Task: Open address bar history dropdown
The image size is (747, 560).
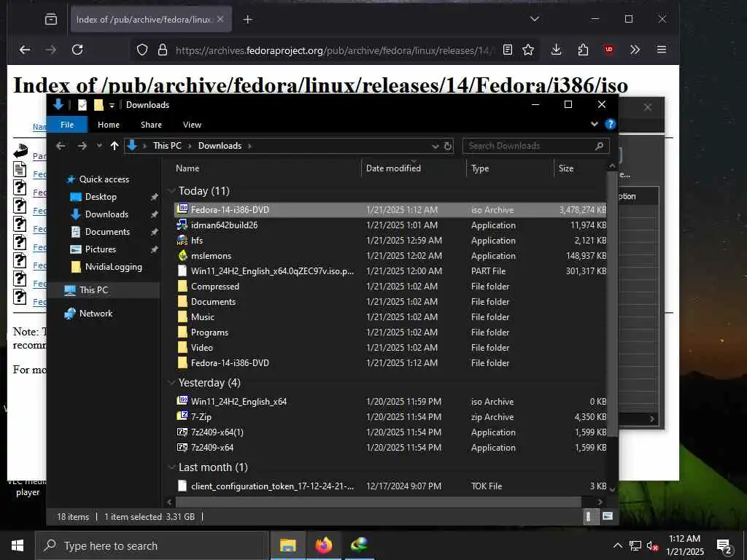Action: tap(435, 146)
